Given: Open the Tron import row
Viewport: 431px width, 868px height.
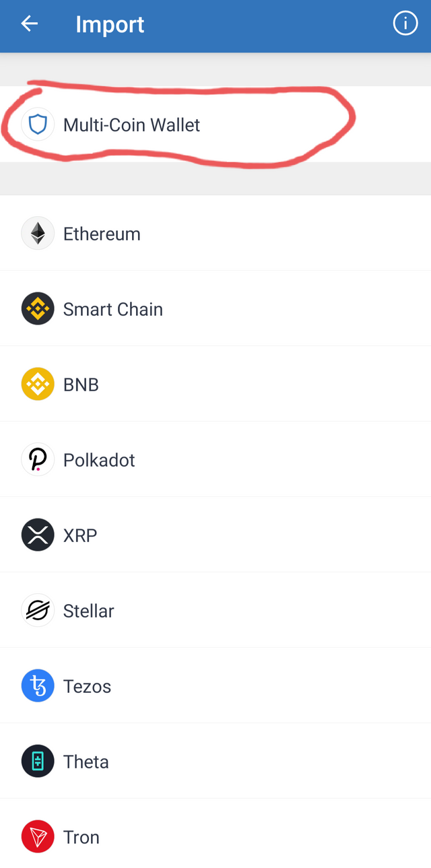Looking at the screenshot, I should pos(215,837).
